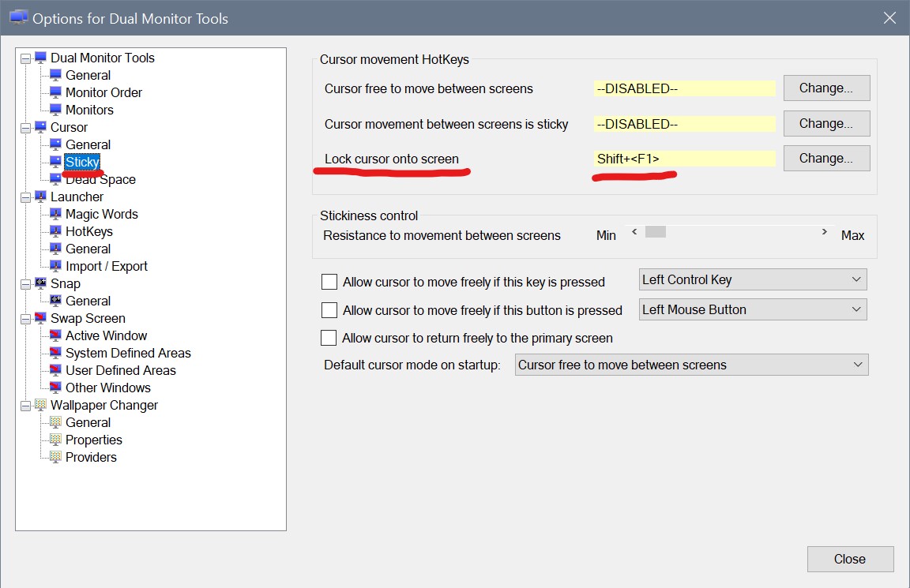The height and width of the screenshot is (588, 910).
Task: Select System Defined Areas in tree
Action: point(128,353)
